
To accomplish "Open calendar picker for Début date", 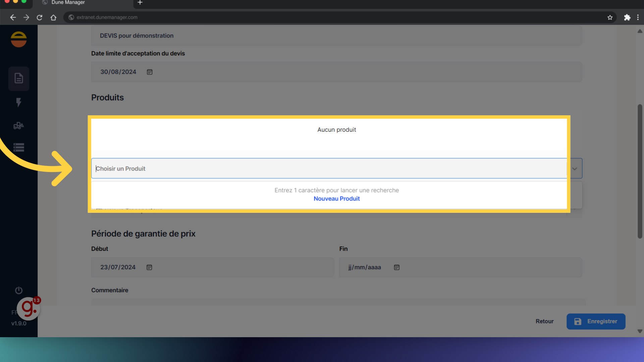I will click(149, 267).
